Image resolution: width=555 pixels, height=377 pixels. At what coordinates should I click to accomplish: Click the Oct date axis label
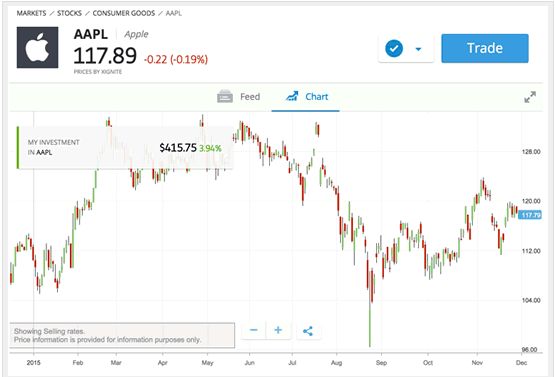click(428, 363)
